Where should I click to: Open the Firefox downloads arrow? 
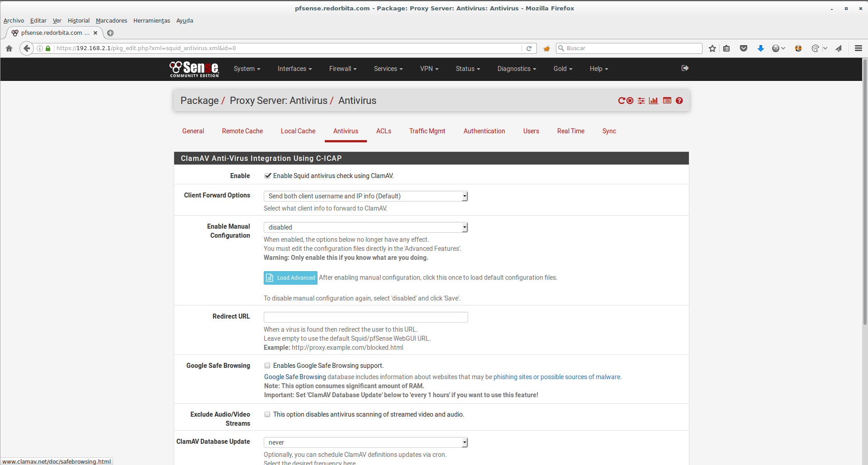[x=761, y=48]
